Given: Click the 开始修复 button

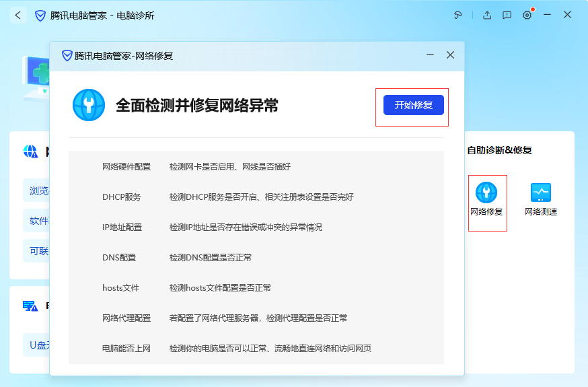Looking at the screenshot, I should [413, 105].
